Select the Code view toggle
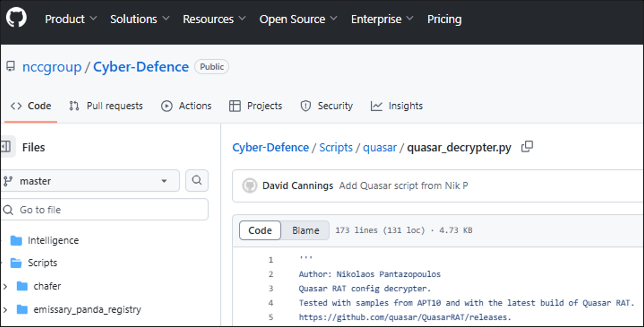The height and width of the screenshot is (327, 644). click(x=260, y=231)
